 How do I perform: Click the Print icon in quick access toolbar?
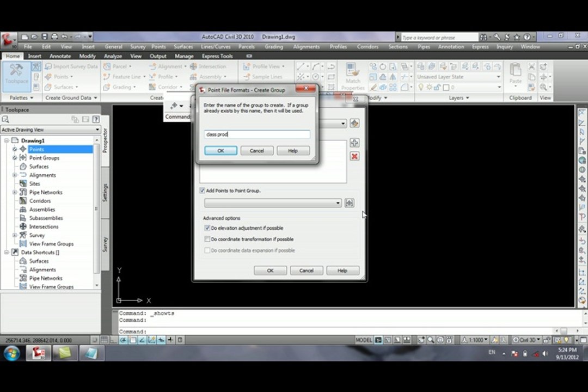click(x=54, y=36)
